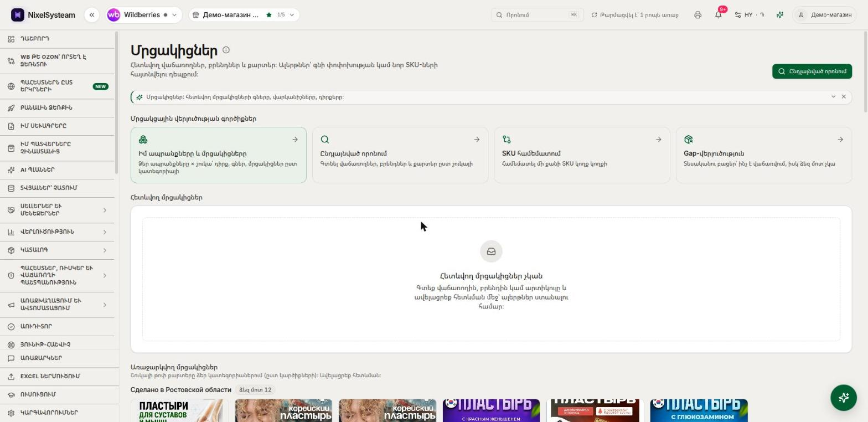868x422 pixels.
Task: Click the green Ընդլայնված որոնում button
Action: tap(812, 71)
